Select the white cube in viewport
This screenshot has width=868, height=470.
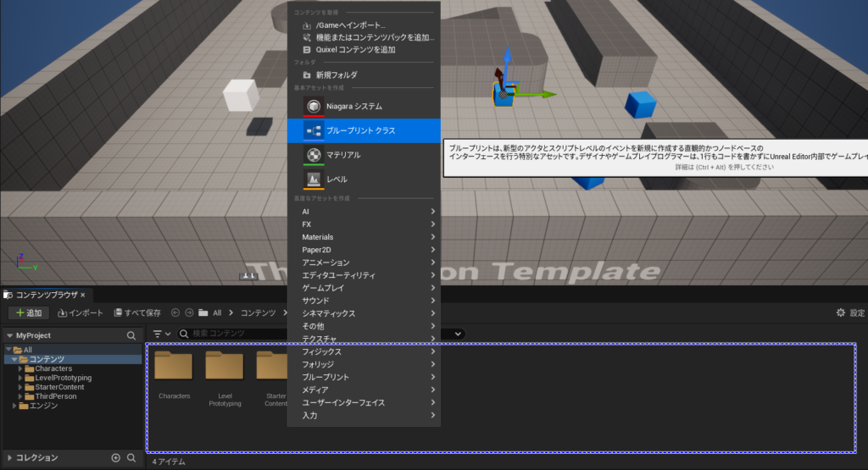241,95
